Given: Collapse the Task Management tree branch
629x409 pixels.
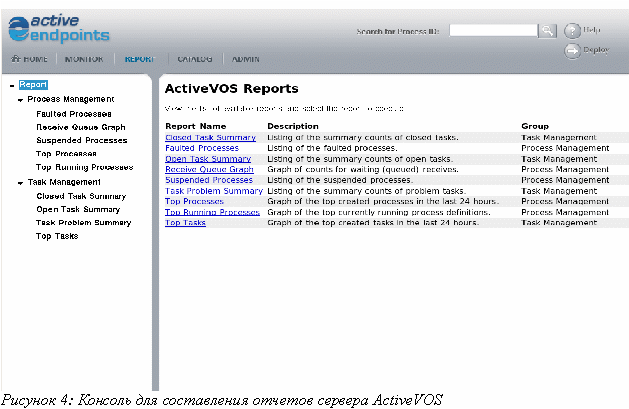Looking at the screenshot, I should (x=21, y=184).
